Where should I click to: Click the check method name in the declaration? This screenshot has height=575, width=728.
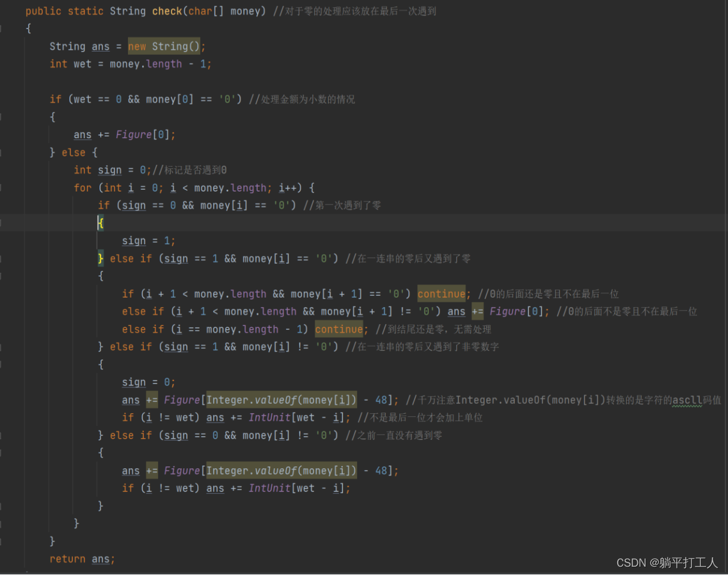point(167,11)
